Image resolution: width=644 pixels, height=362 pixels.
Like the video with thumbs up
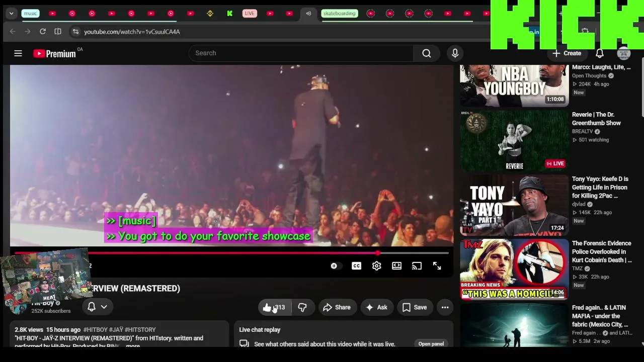point(275,307)
